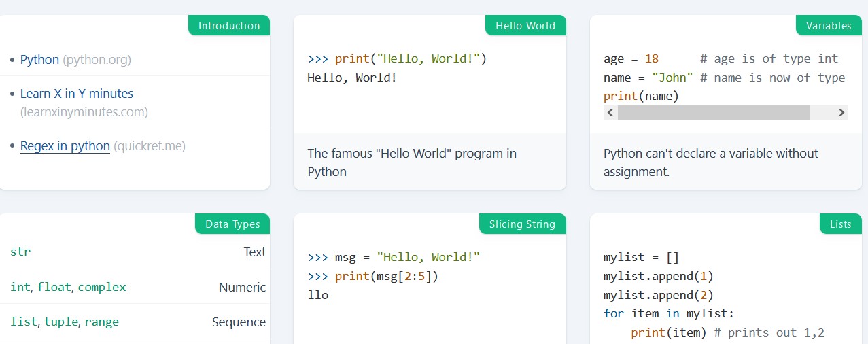Click the complex type in Numeric row
This screenshot has height=344, width=868.
point(102,287)
